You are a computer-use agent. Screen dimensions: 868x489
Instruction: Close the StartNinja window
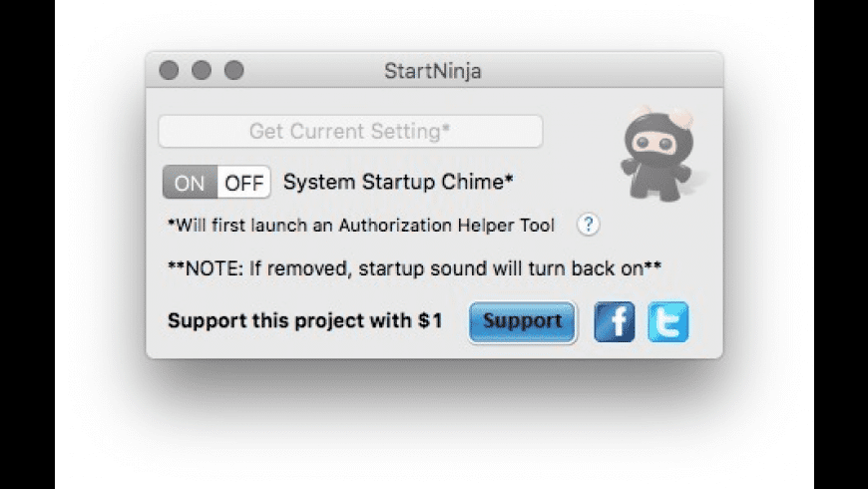170,71
